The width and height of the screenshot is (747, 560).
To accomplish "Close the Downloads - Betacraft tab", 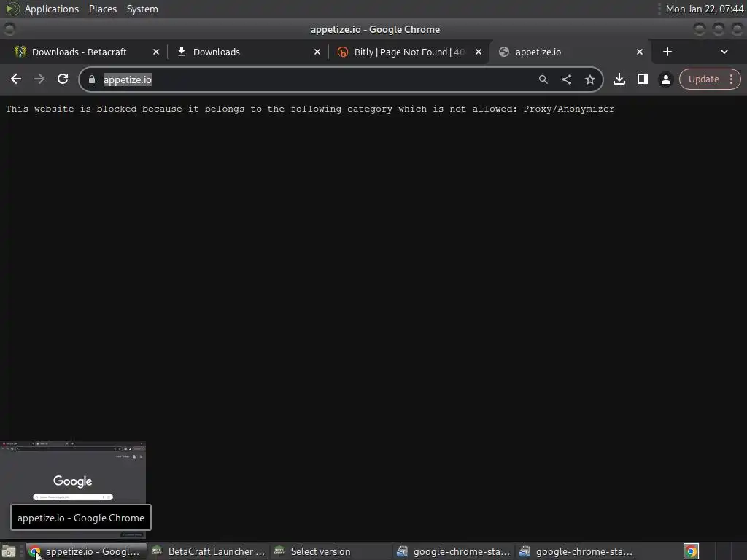I will click(x=156, y=52).
